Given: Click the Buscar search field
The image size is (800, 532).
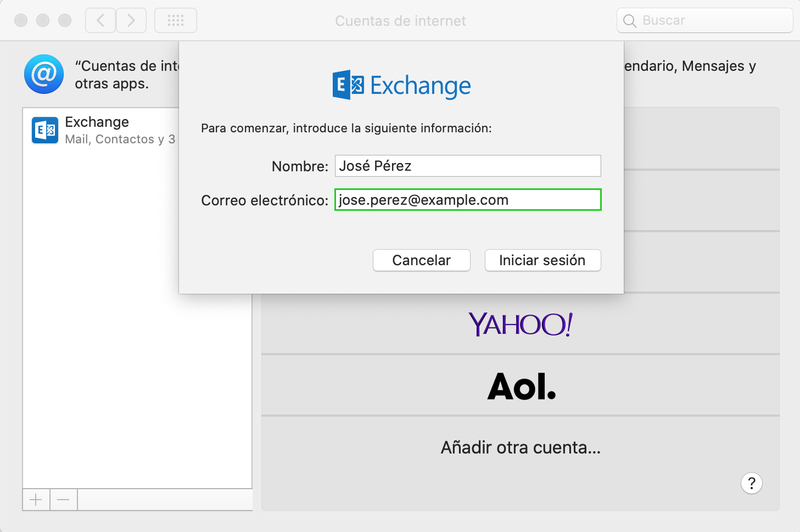Looking at the screenshot, I should (705, 21).
